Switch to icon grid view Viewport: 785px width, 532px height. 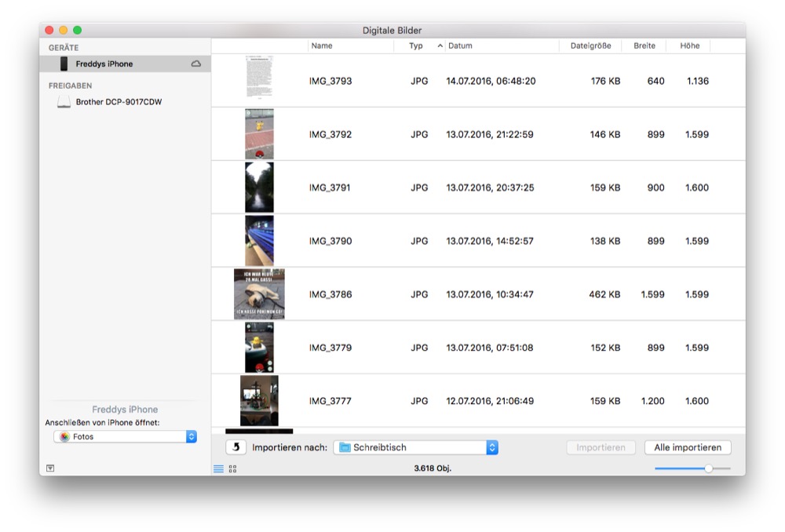(232, 468)
